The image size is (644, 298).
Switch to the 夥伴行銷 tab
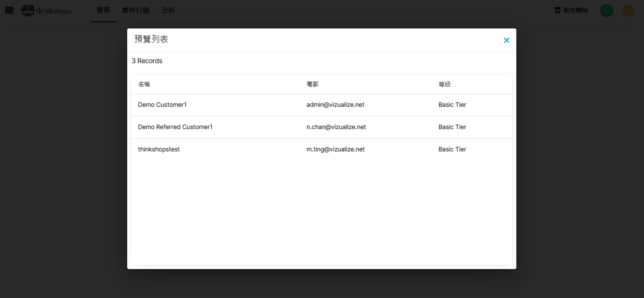pyautogui.click(x=136, y=10)
